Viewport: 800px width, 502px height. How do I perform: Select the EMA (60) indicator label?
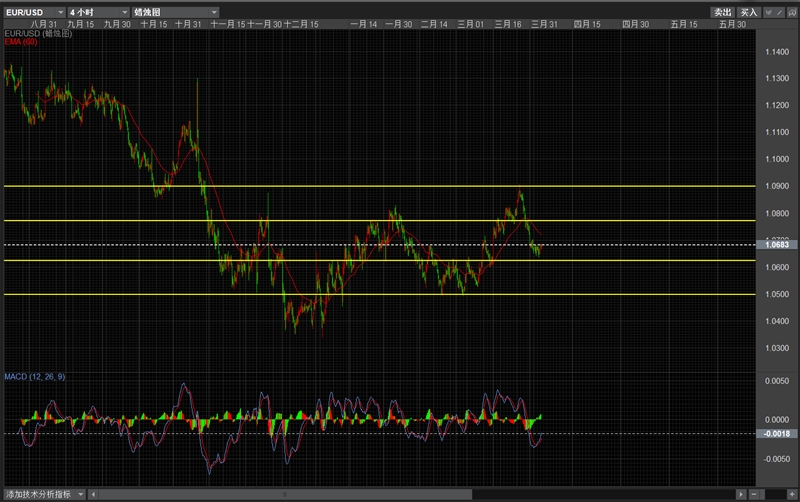coord(21,42)
